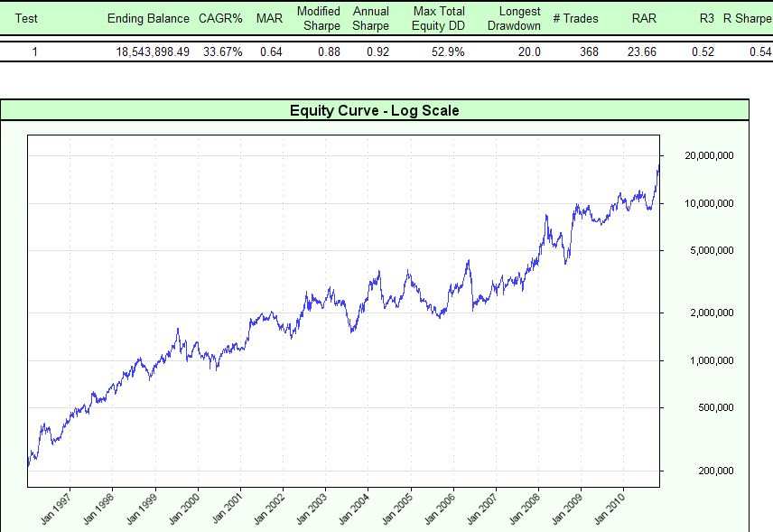Click the "RAR" column header
Image resolution: width=773 pixels, height=532 pixels.
pyautogui.click(x=644, y=18)
